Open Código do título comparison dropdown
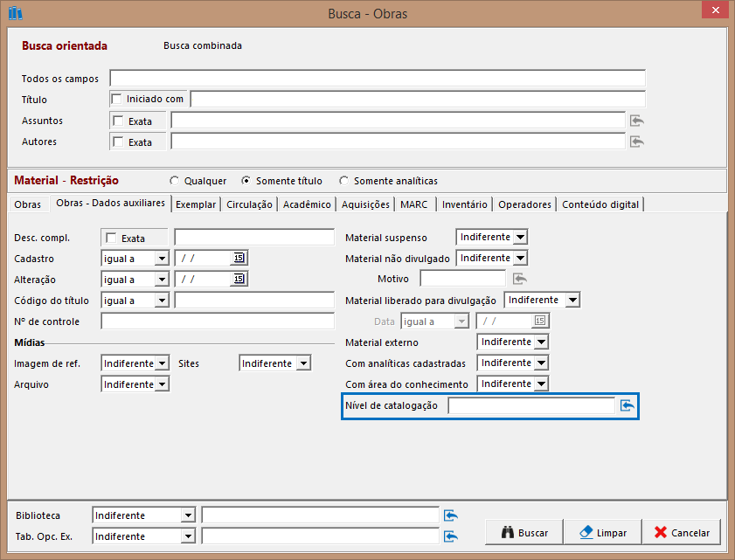The image size is (735, 560). click(162, 301)
